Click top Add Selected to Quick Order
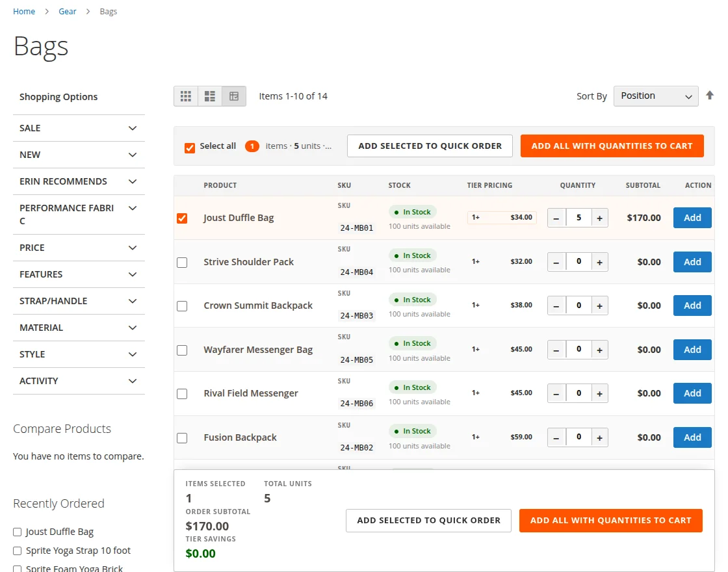The width and height of the screenshot is (728, 572). point(430,146)
